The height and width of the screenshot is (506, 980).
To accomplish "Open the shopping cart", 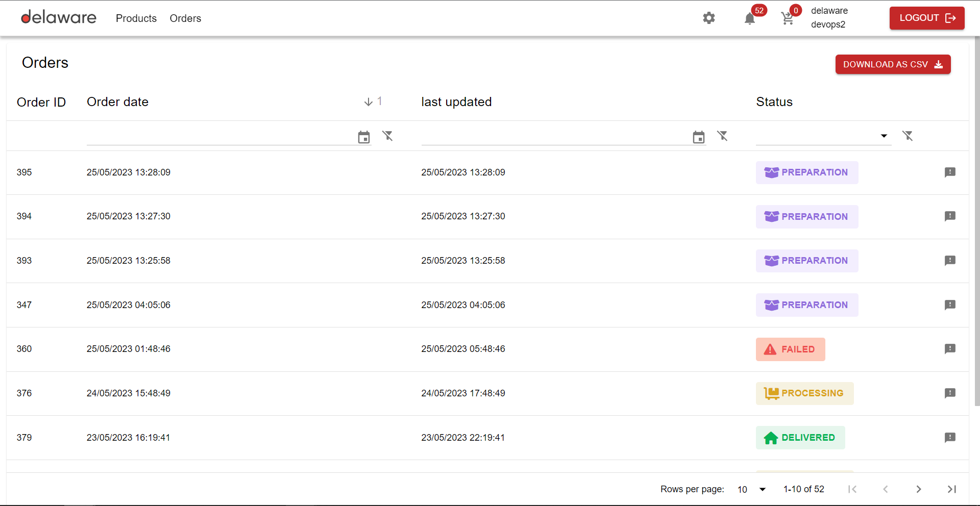I will point(788,19).
